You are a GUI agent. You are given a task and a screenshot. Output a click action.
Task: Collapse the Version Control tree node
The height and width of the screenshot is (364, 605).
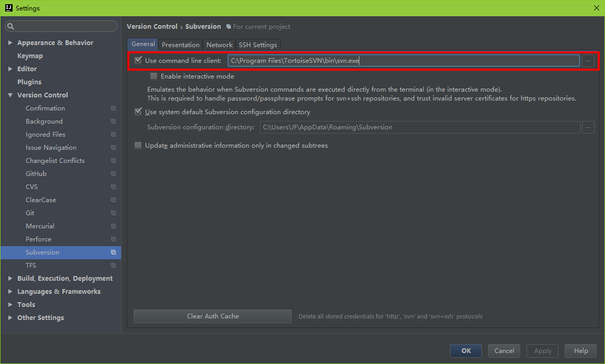point(10,95)
